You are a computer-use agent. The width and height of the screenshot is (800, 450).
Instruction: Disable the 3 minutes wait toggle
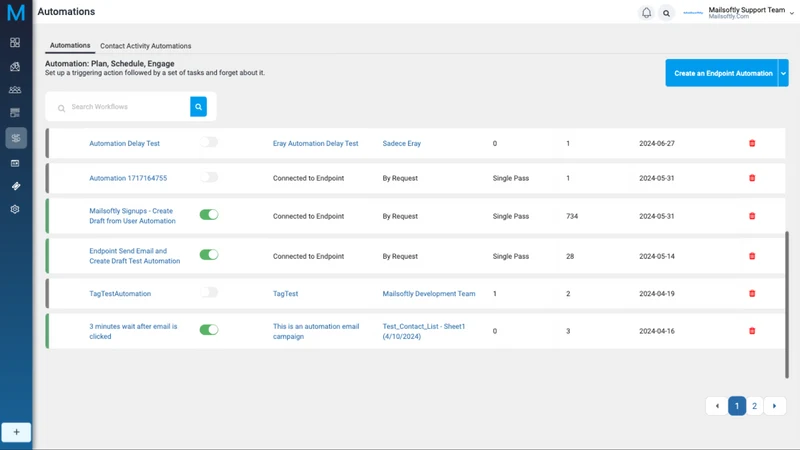209,330
